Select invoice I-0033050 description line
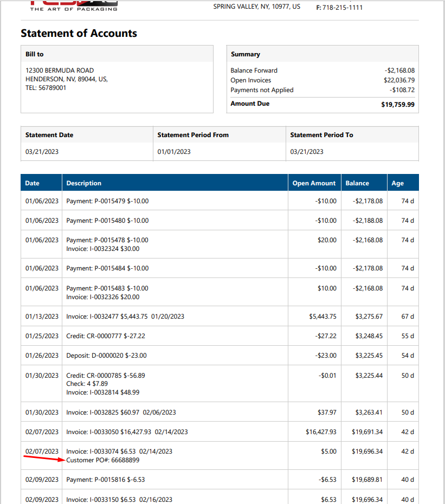Viewport: 445px width, 504px height. (x=127, y=432)
